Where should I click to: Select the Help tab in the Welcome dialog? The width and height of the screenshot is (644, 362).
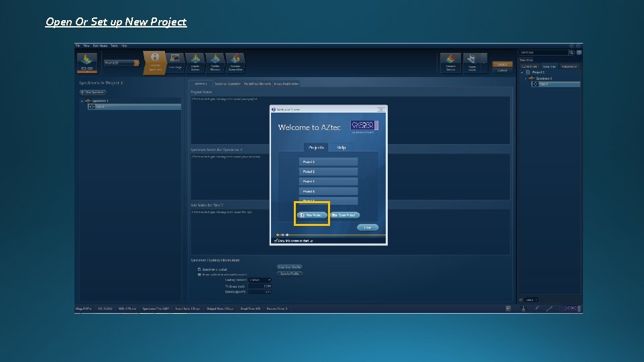point(341,147)
